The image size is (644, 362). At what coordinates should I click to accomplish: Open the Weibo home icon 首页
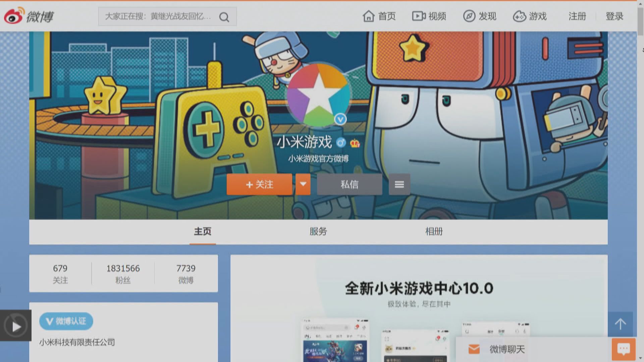(x=369, y=16)
